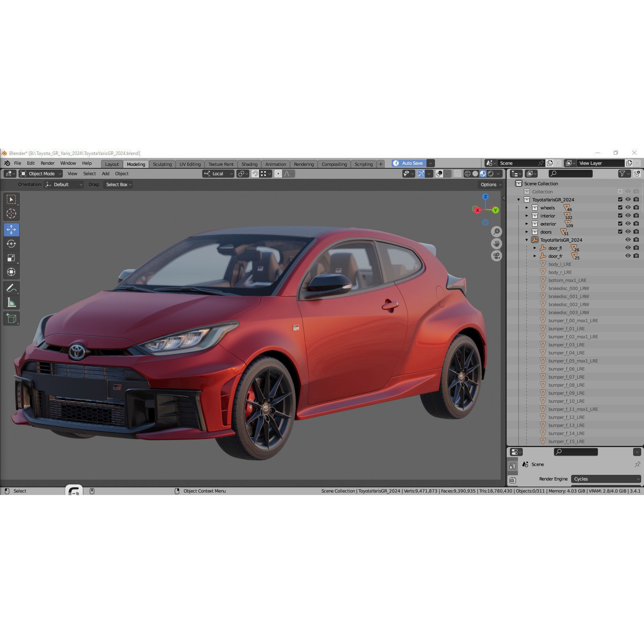Click new scene icon beside Scene field

click(550, 163)
